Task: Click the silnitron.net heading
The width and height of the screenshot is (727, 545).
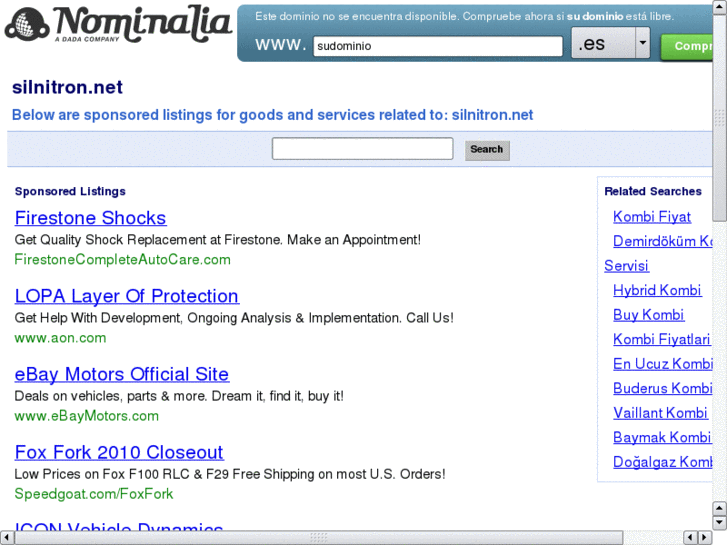Action: [67, 87]
